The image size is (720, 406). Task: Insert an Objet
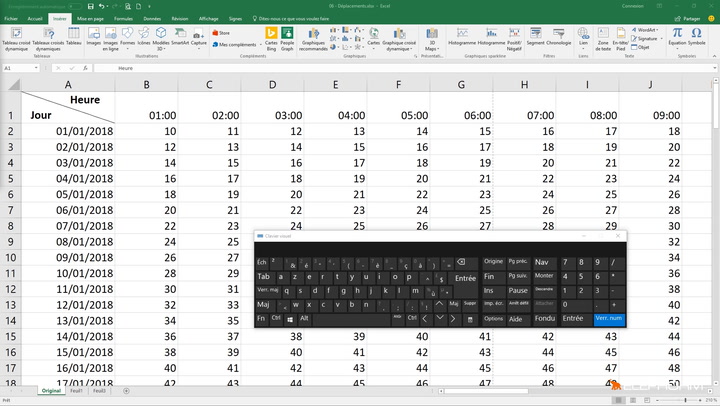pos(640,47)
